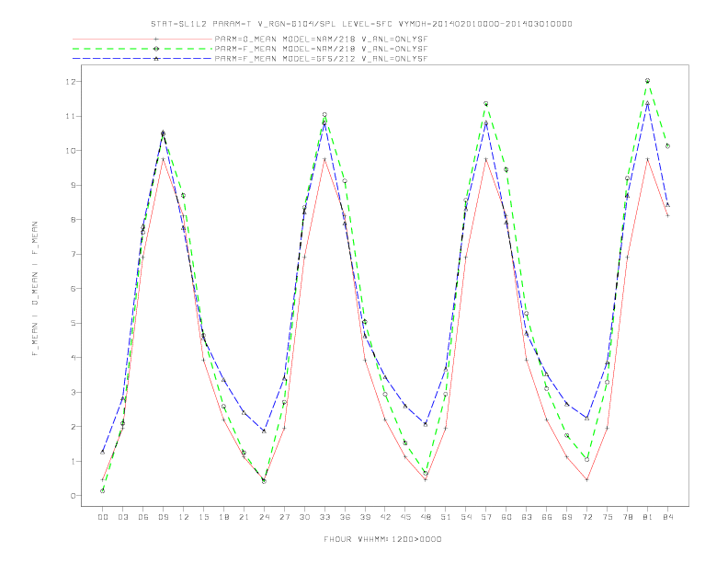This screenshot has width=728, height=563.
Task: Select legend entry PARM=F_MEAN MODEL=NAM/218
Action: coord(321,49)
